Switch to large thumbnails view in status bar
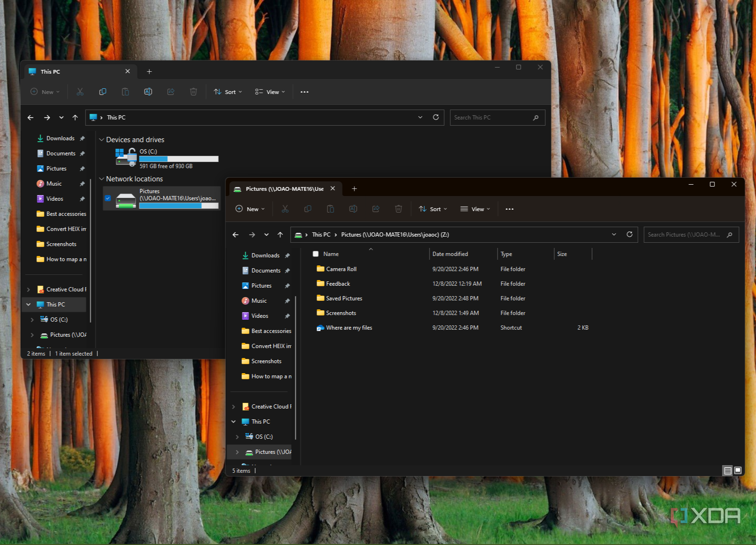The image size is (756, 545). [x=738, y=470]
